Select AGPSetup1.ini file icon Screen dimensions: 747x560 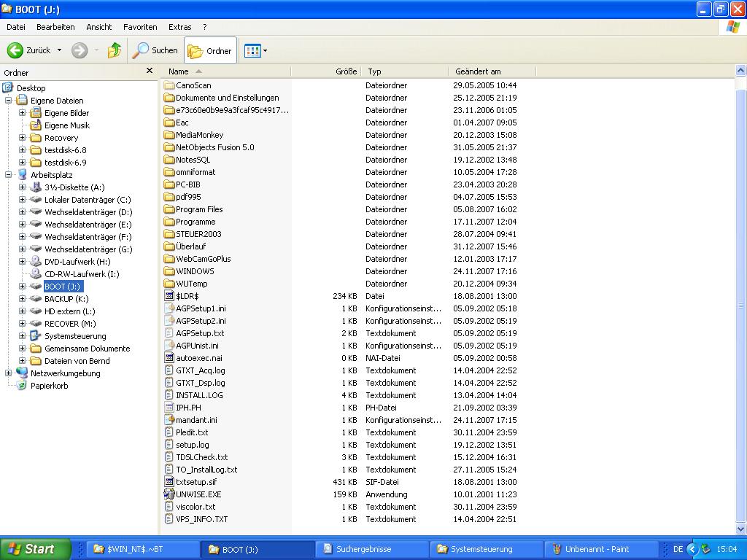(x=169, y=308)
